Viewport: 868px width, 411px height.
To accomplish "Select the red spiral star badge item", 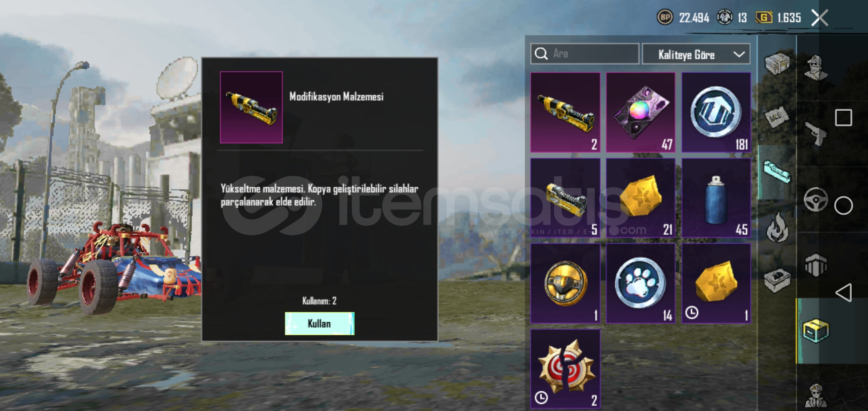I will [565, 369].
